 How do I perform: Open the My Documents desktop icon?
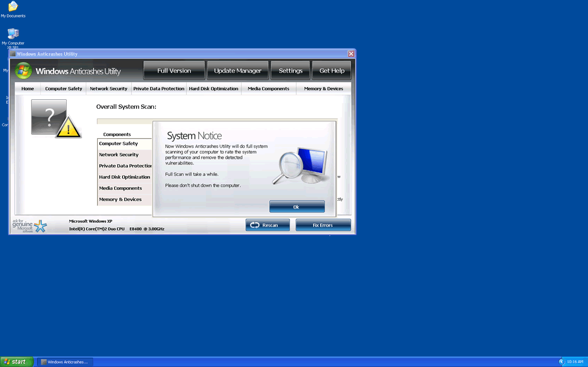(12, 7)
